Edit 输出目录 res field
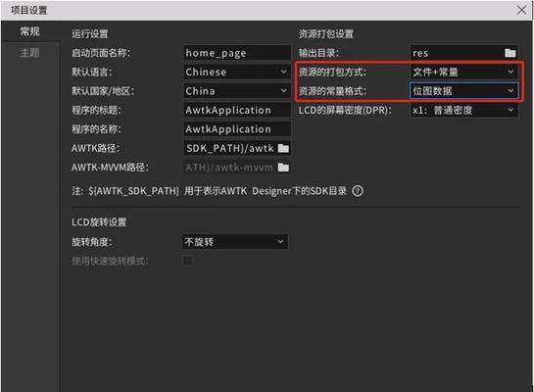 coord(457,53)
